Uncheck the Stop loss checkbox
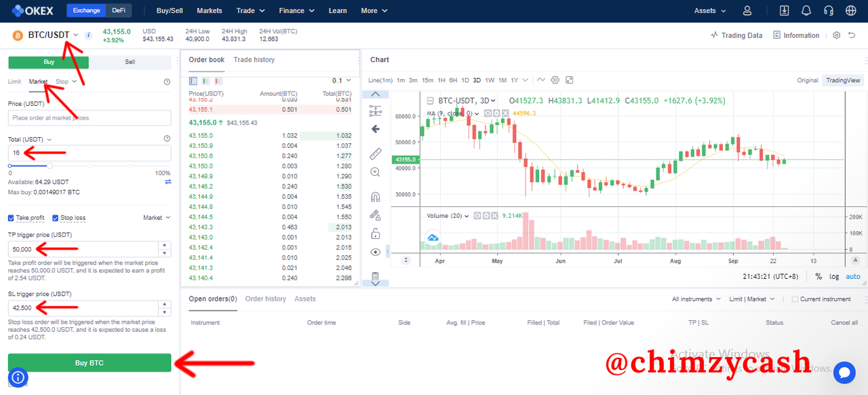Screen dimensions: 868x395 (x=56, y=218)
